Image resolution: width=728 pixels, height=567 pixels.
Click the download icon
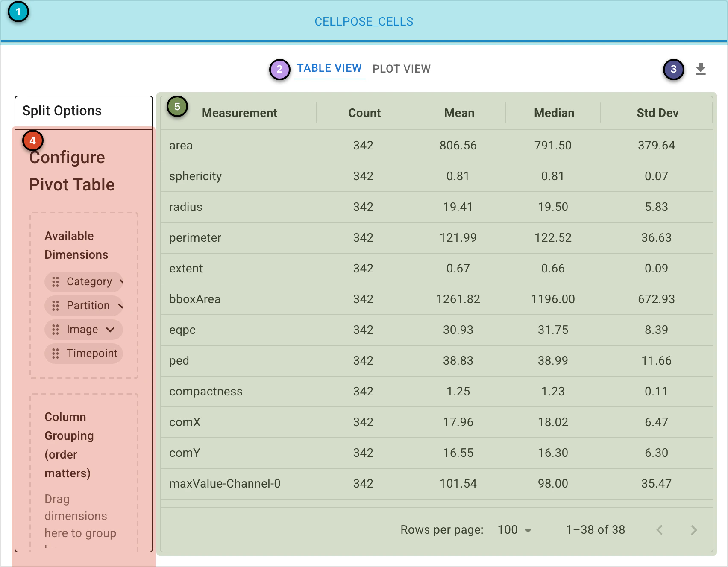(700, 69)
